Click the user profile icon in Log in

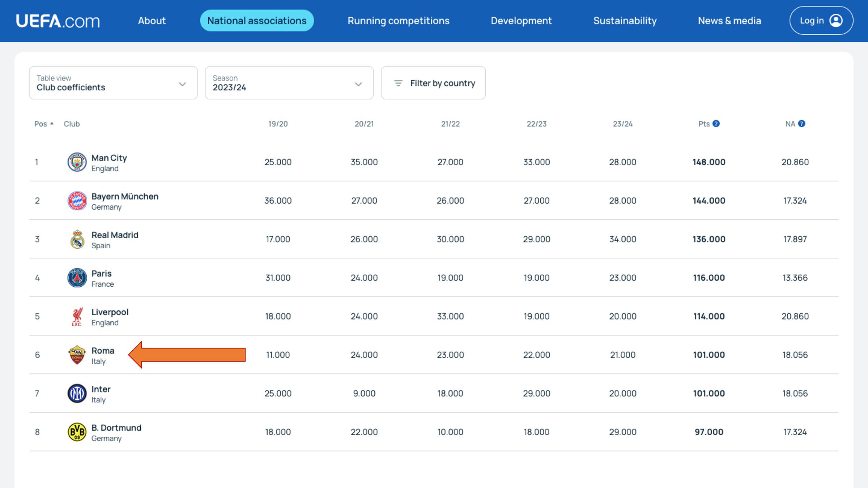(x=836, y=21)
